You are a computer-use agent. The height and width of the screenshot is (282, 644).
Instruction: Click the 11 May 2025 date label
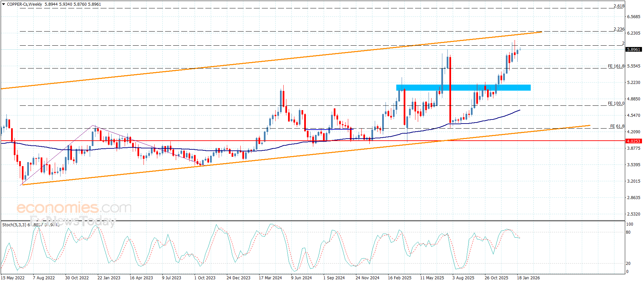tap(432, 278)
